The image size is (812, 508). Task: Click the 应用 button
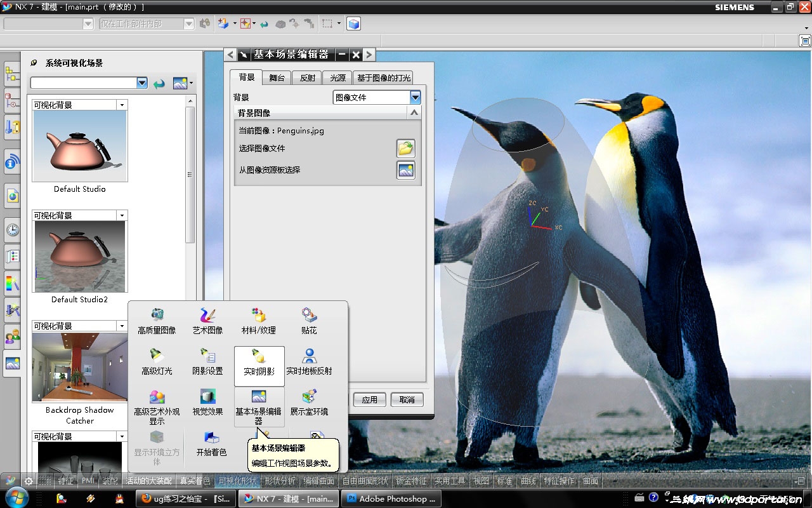[x=369, y=399]
